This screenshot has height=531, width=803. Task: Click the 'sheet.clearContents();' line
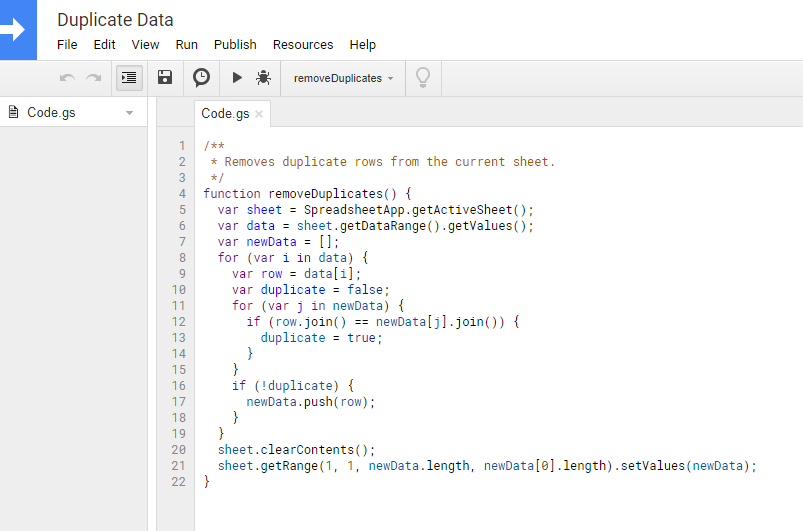(297, 450)
